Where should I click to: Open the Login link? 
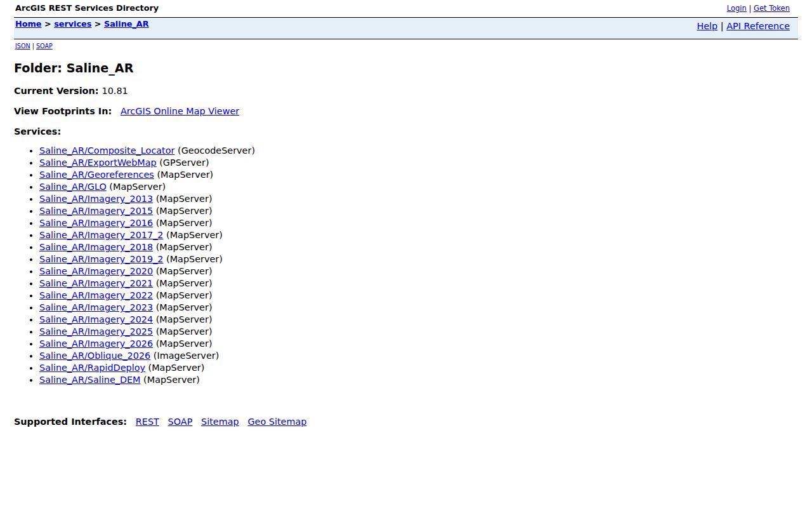tap(737, 8)
